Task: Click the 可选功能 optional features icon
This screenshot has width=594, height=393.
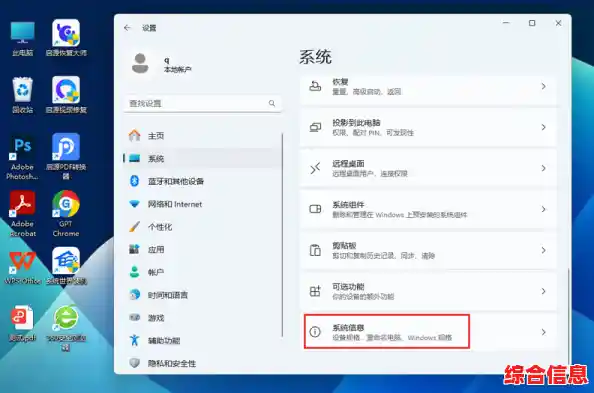Action: [315, 291]
